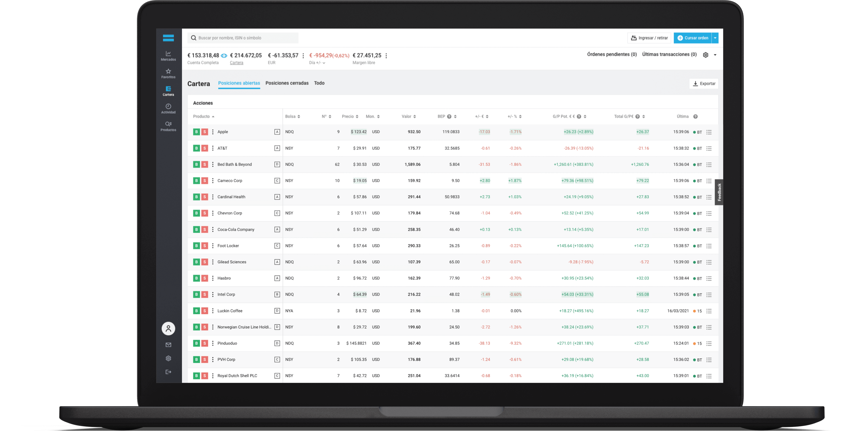Open Órdenes pendientes (0)
868x431 pixels.
click(612, 54)
